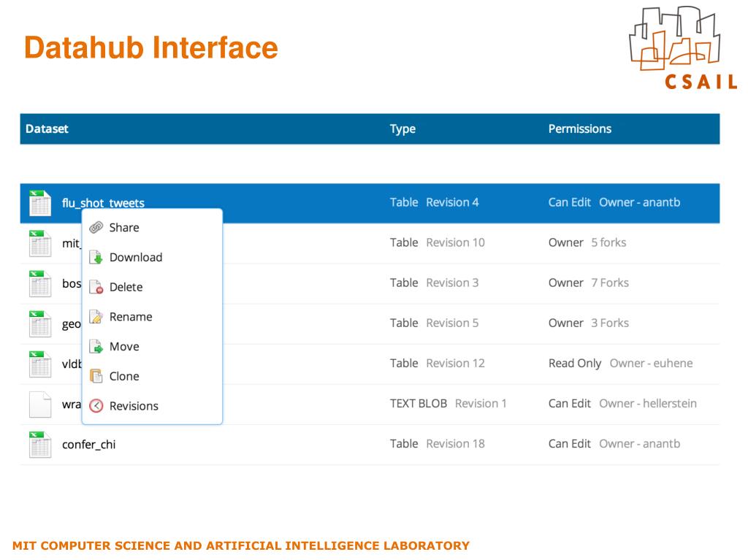Click the Type column header
Viewport: 748px width, 560px height.
[402, 129]
